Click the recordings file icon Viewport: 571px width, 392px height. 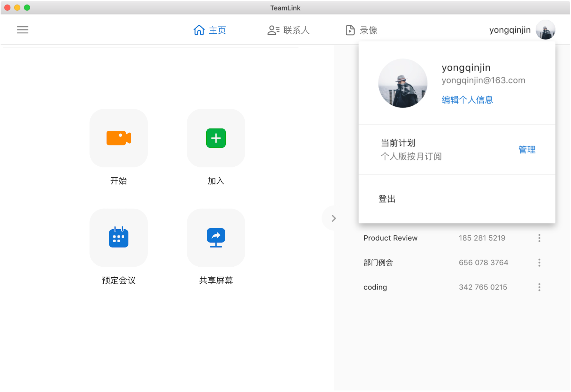point(350,30)
